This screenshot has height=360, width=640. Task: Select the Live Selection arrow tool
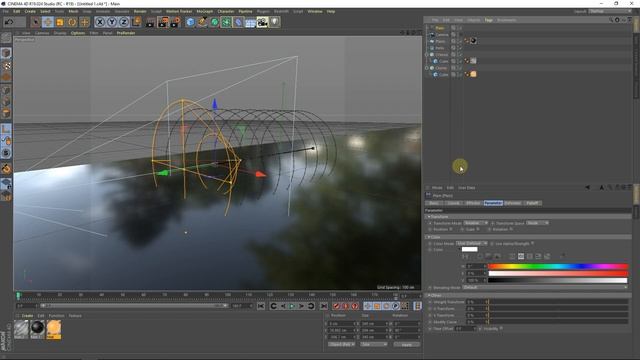[x=36, y=22]
